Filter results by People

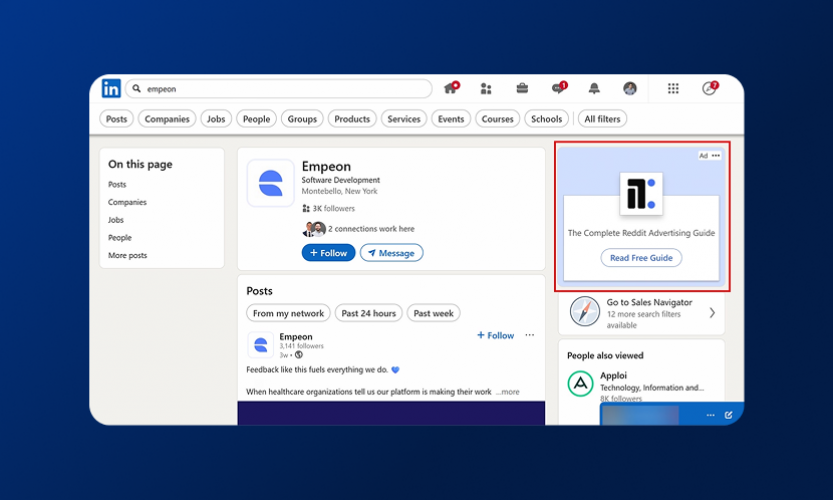257,119
